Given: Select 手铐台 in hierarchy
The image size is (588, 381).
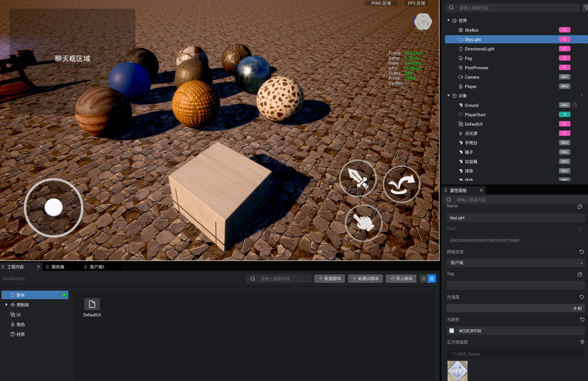Looking at the screenshot, I should pyautogui.click(x=471, y=143).
